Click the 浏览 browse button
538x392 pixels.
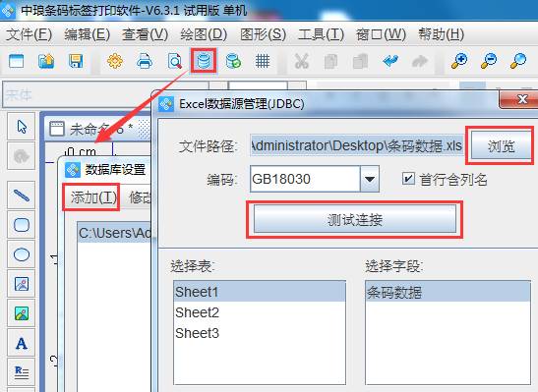[x=501, y=146]
